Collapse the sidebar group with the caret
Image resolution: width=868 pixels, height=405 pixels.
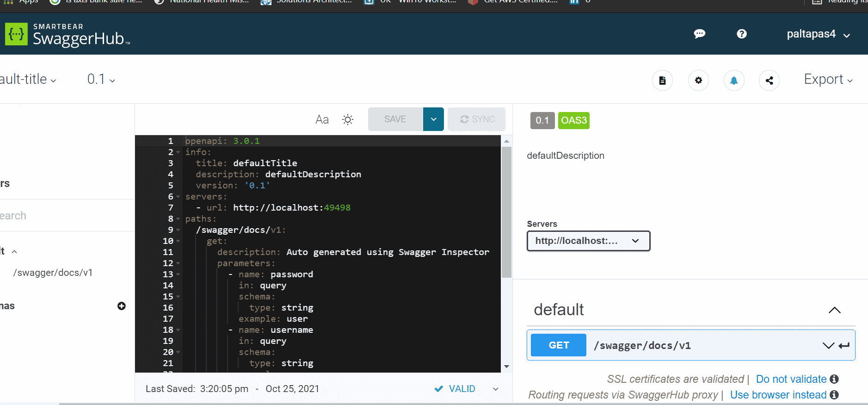(14, 252)
